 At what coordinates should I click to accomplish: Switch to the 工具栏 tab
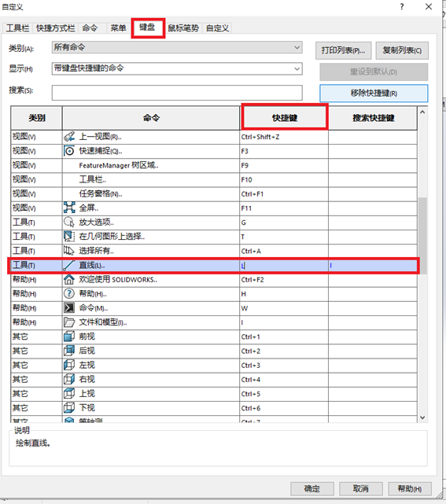17,28
